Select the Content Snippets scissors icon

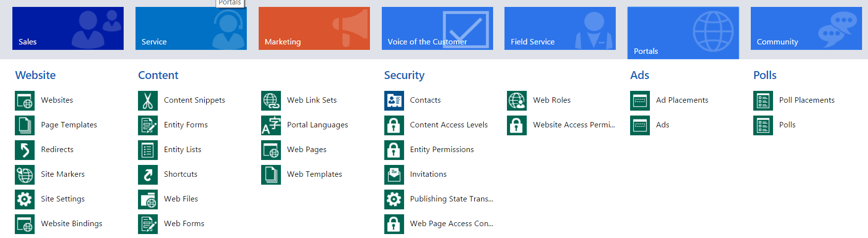click(x=148, y=100)
